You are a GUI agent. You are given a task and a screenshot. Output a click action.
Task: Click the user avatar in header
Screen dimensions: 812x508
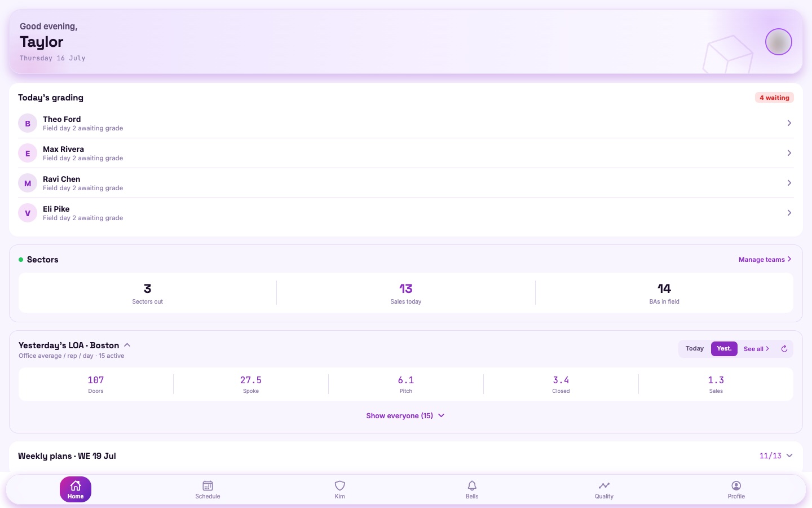pyautogui.click(x=779, y=42)
